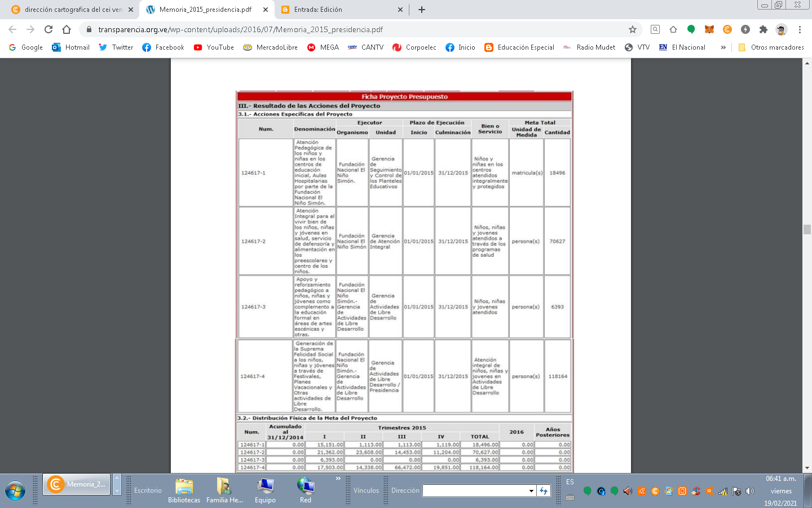
Task: Open the VTV bookmark
Action: (x=637, y=47)
